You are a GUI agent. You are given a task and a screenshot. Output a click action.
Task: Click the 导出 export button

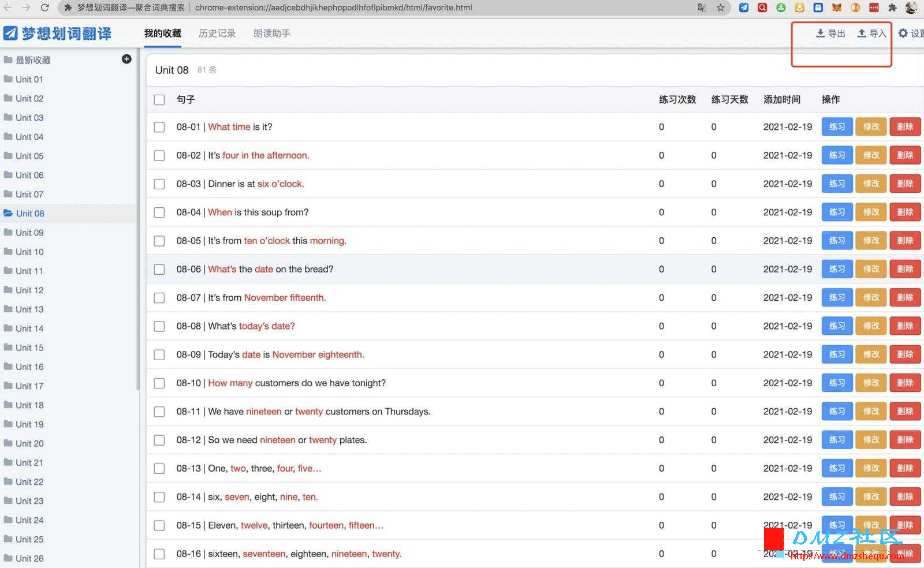pos(830,33)
